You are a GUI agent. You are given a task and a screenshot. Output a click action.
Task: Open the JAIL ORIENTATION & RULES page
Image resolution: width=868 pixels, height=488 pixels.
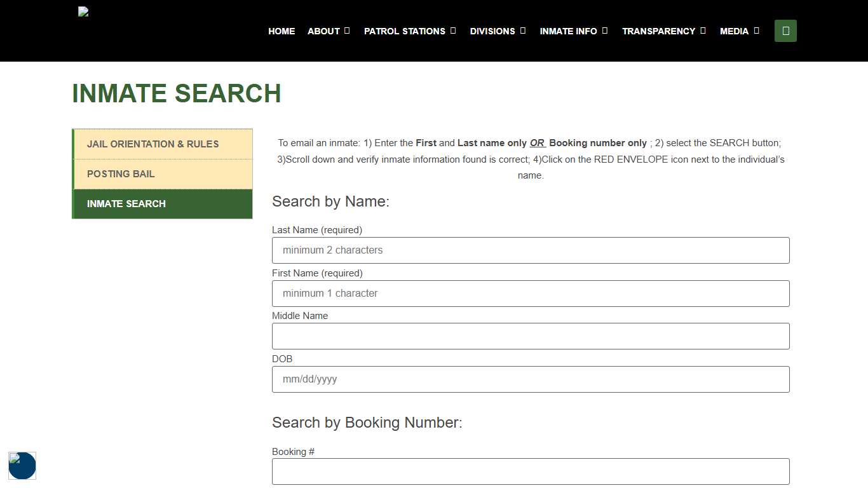153,144
